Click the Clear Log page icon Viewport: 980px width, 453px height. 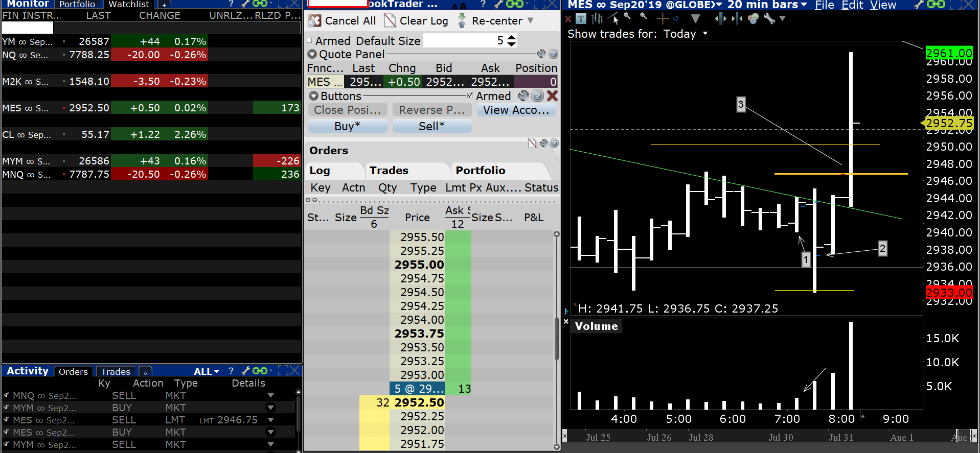click(x=390, y=20)
